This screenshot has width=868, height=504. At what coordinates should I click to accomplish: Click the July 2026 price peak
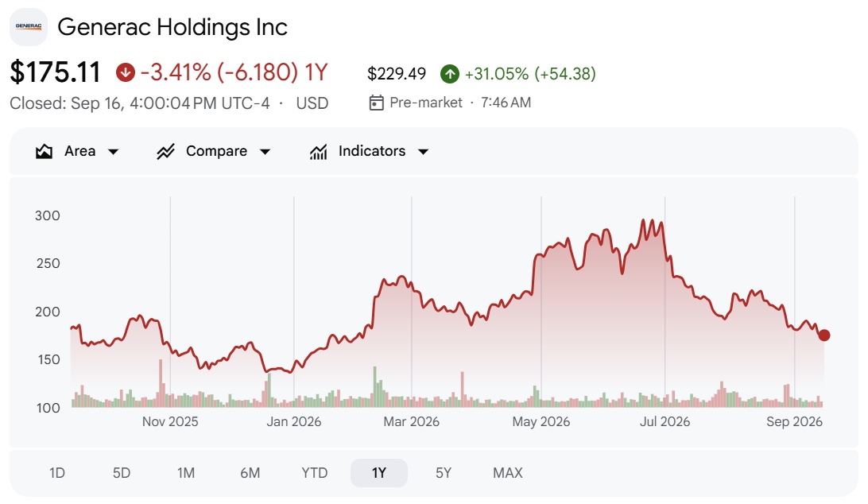point(643,220)
